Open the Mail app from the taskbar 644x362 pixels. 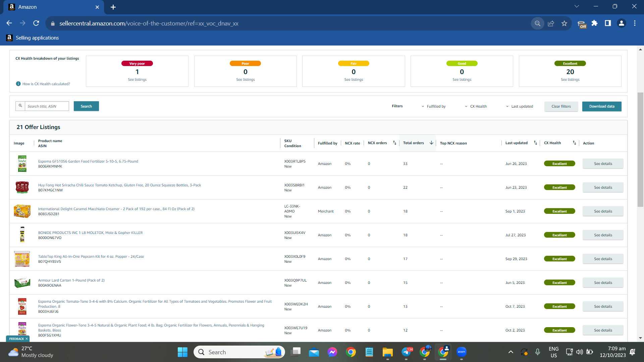pyautogui.click(x=314, y=352)
